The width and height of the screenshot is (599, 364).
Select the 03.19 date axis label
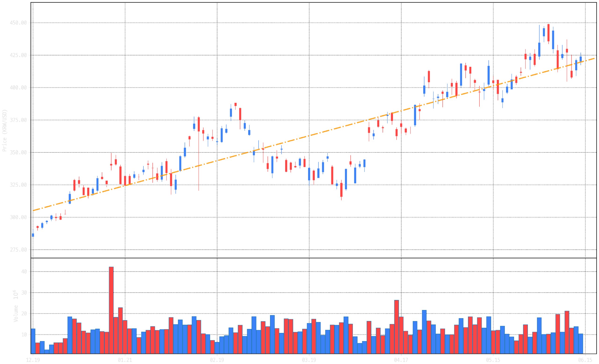click(x=309, y=360)
